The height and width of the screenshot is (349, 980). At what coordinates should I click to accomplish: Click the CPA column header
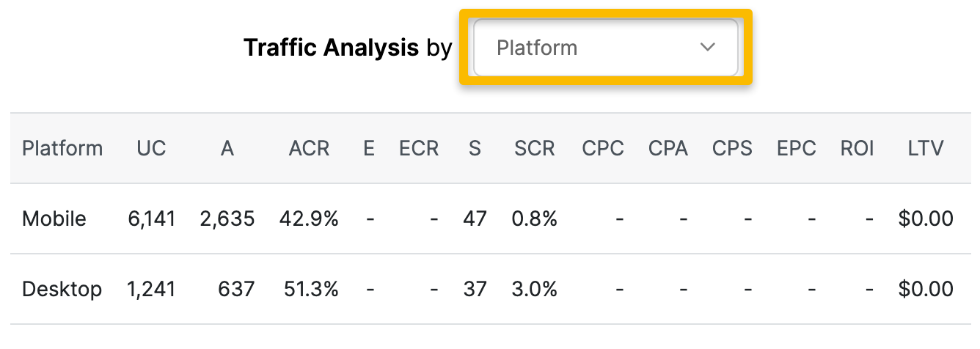(668, 148)
